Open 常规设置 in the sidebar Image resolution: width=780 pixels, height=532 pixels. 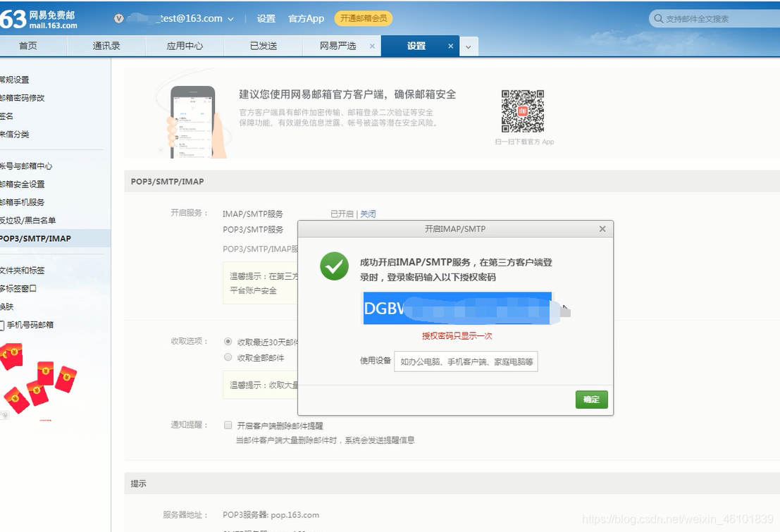click(x=14, y=80)
